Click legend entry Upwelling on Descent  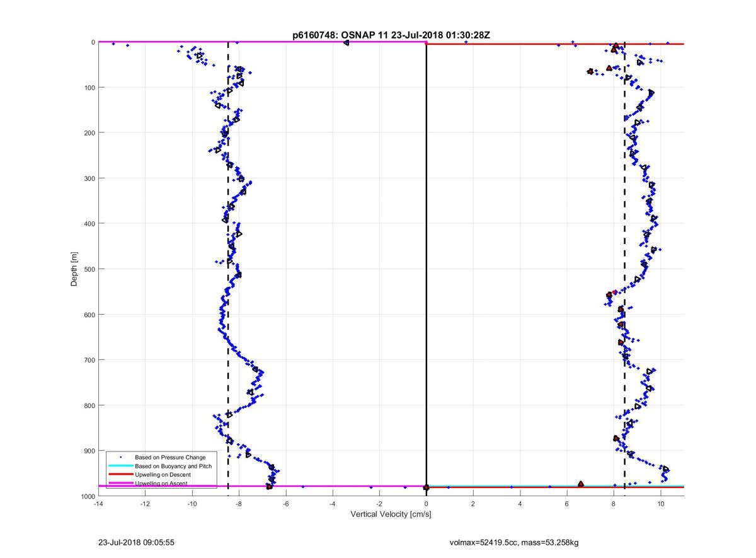[163, 475]
